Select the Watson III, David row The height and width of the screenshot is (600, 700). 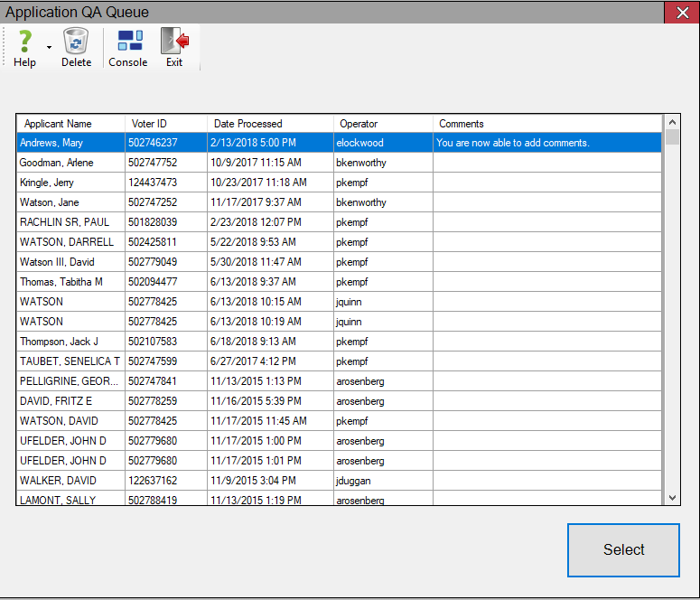point(339,262)
